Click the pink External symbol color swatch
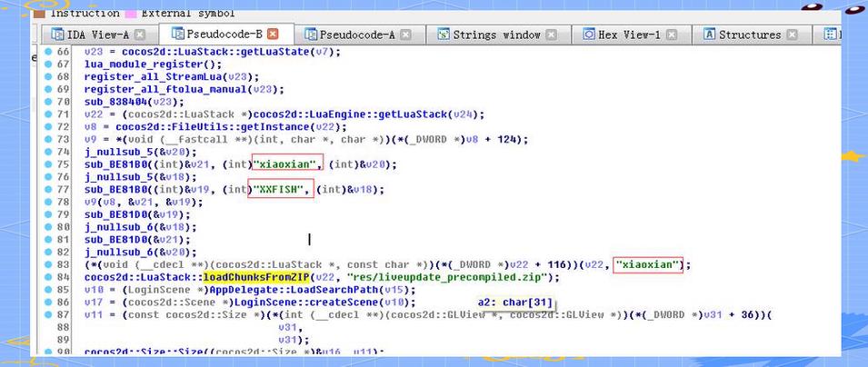Image resolution: width=868 pixels, height=367 pixels. click(131, 13)
